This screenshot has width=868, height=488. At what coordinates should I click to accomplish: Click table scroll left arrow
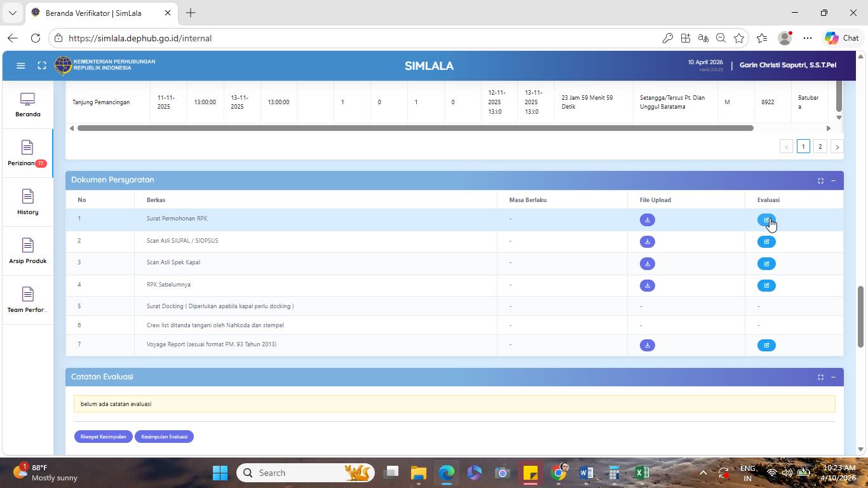[x=71, y=128]
